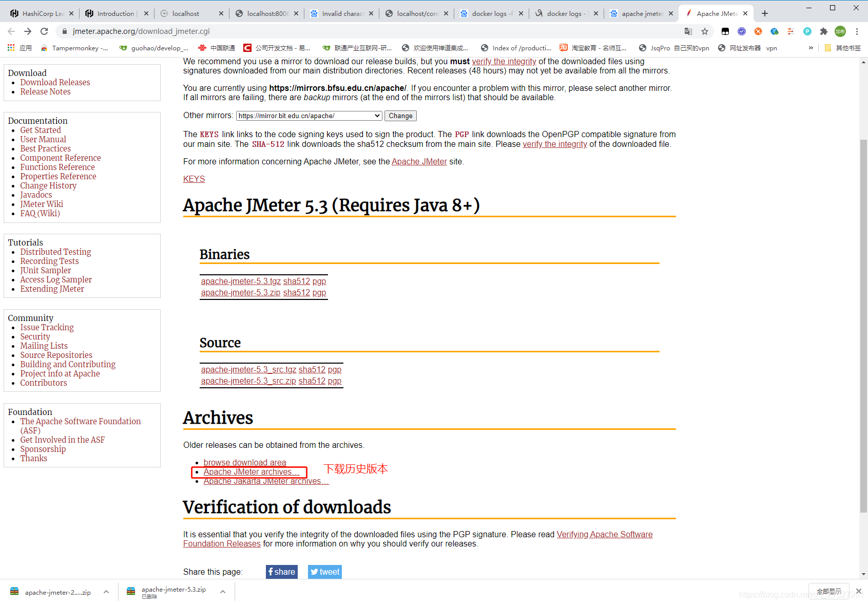Open Verifying Apache Software Foundation Releases link
868x604 pixels.
pyautogui.click(x=605, y=534)
